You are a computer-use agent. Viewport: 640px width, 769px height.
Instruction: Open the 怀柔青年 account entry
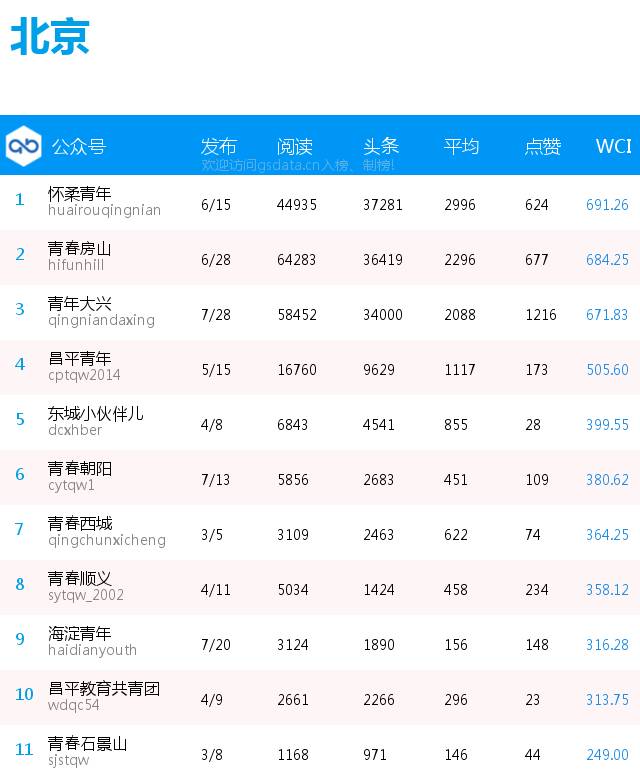coord(104,202)
